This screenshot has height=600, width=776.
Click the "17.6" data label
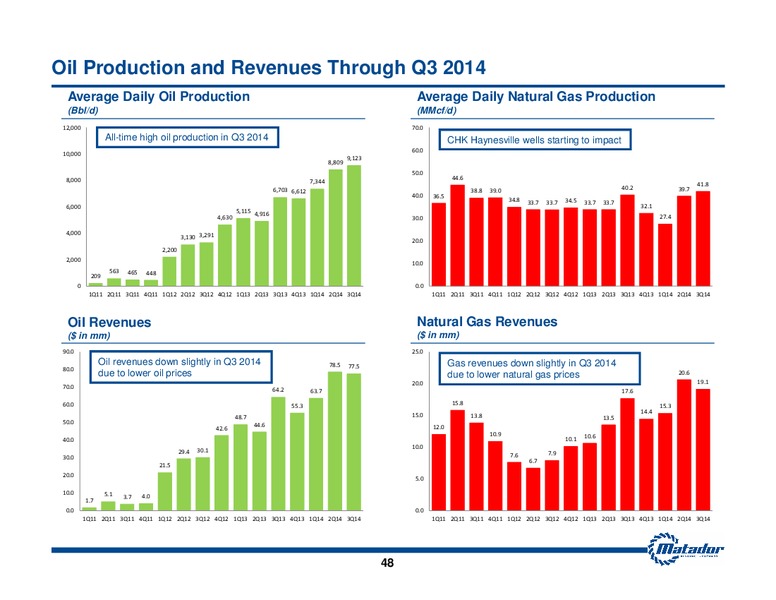[627, 392]
